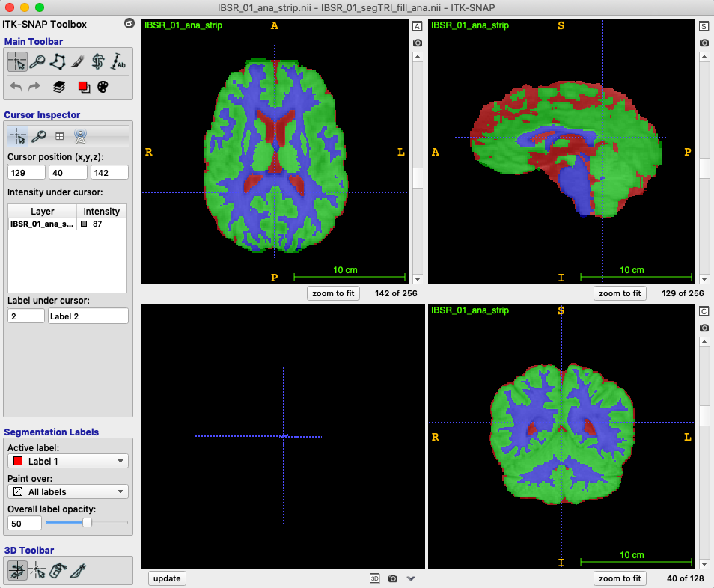The height and width of the screenshot is (588, 714).
Task: Select the Polygon tool in Main Toolbar
Action: (x=58, y=62)
